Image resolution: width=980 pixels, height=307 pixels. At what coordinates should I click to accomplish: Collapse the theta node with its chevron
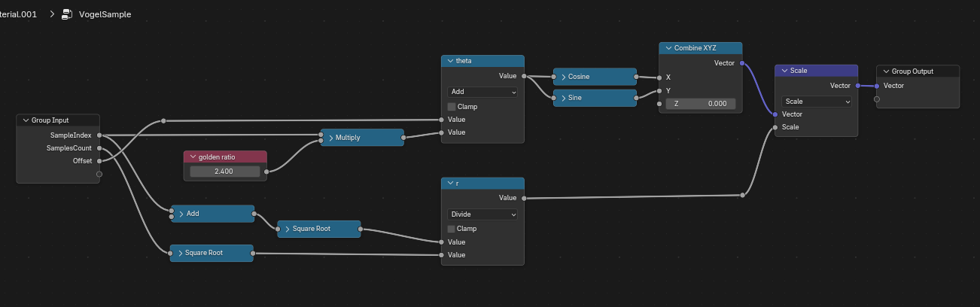(x=449, y=61)
